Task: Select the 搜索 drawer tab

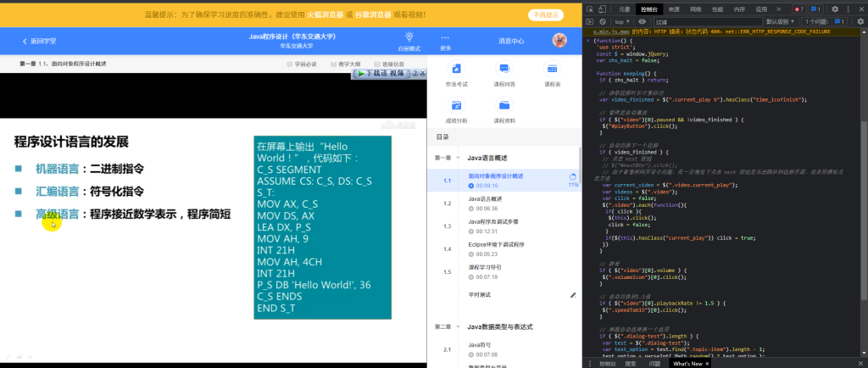Action: (x=631, y=364)
